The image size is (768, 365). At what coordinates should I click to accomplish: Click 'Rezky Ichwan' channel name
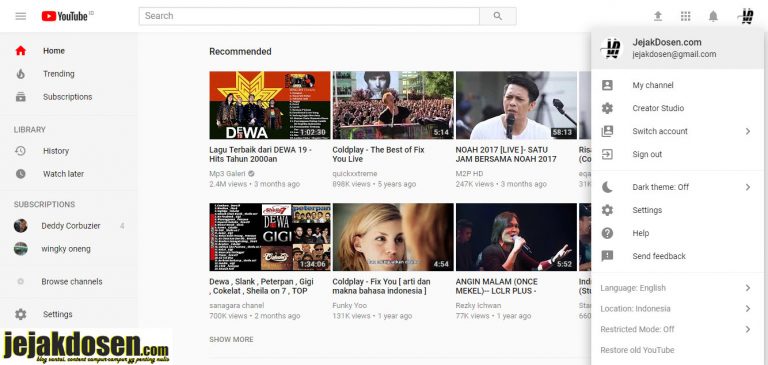[x=478, y=305]
